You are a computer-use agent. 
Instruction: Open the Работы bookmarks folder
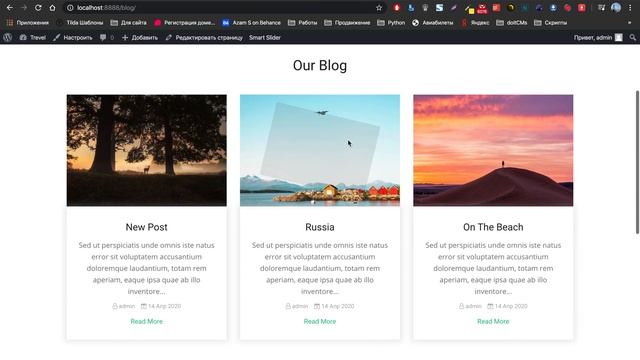[302, 22]
